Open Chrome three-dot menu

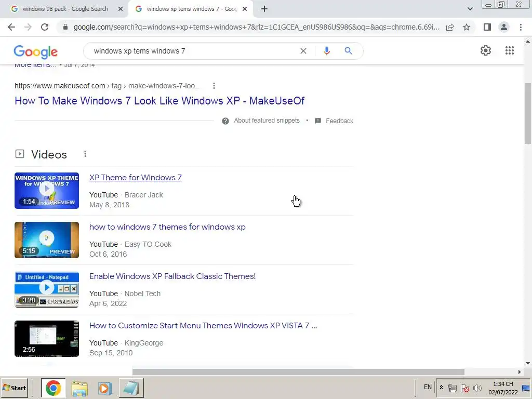click(521, 27)
